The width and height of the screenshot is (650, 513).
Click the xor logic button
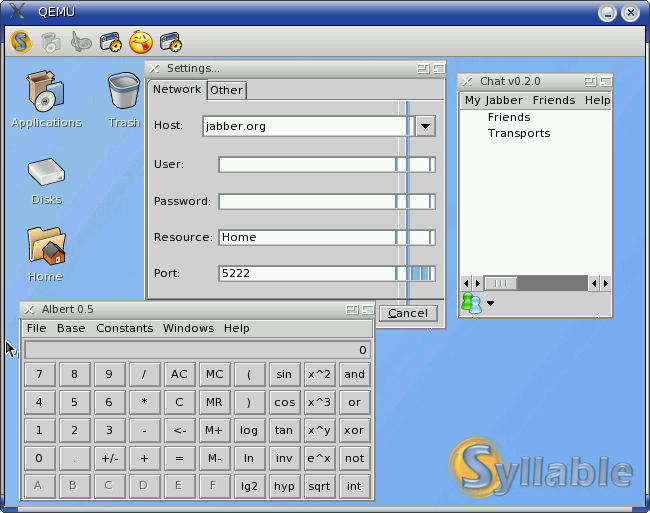point(354,430)
